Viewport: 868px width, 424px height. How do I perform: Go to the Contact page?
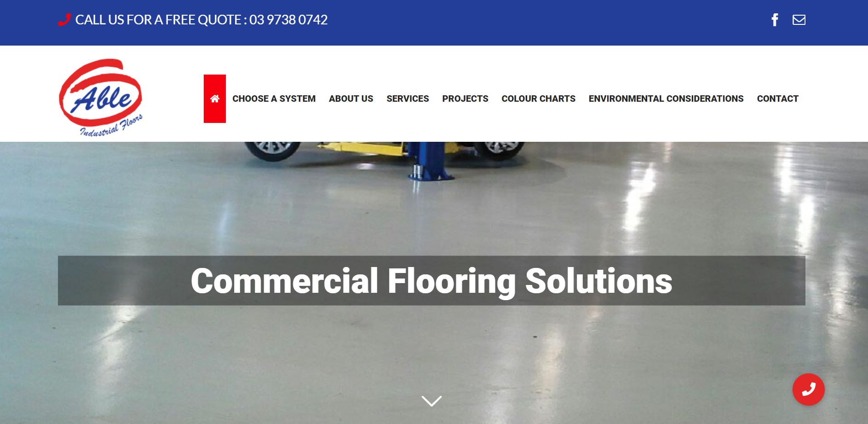click(x=777, y=99)
